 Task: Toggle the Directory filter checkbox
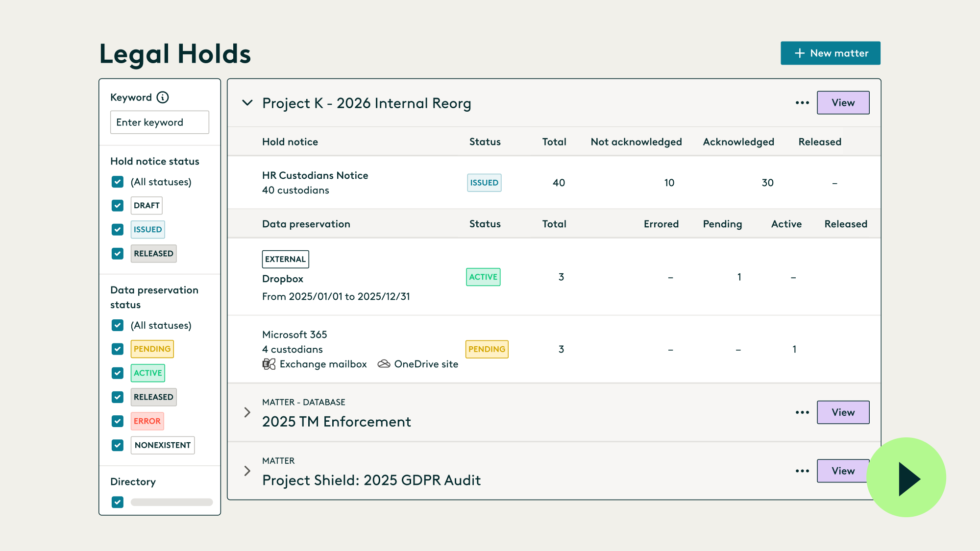pos(118,502)
